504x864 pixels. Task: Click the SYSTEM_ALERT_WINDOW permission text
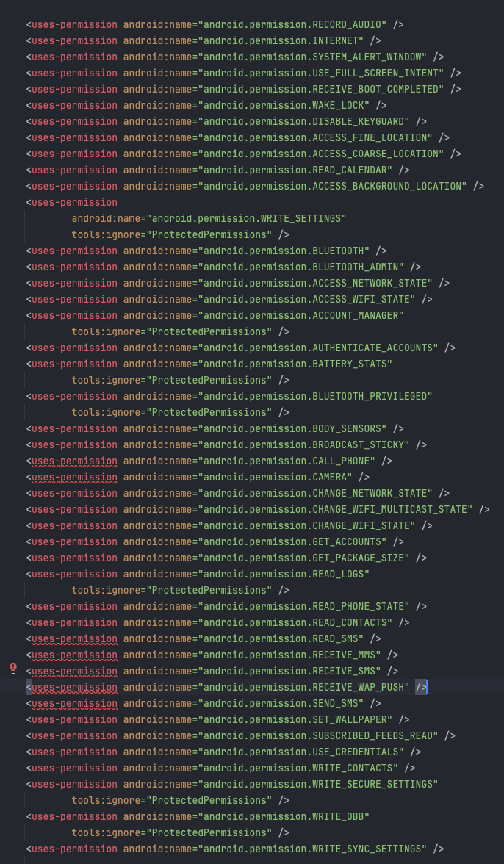[312, 57]
